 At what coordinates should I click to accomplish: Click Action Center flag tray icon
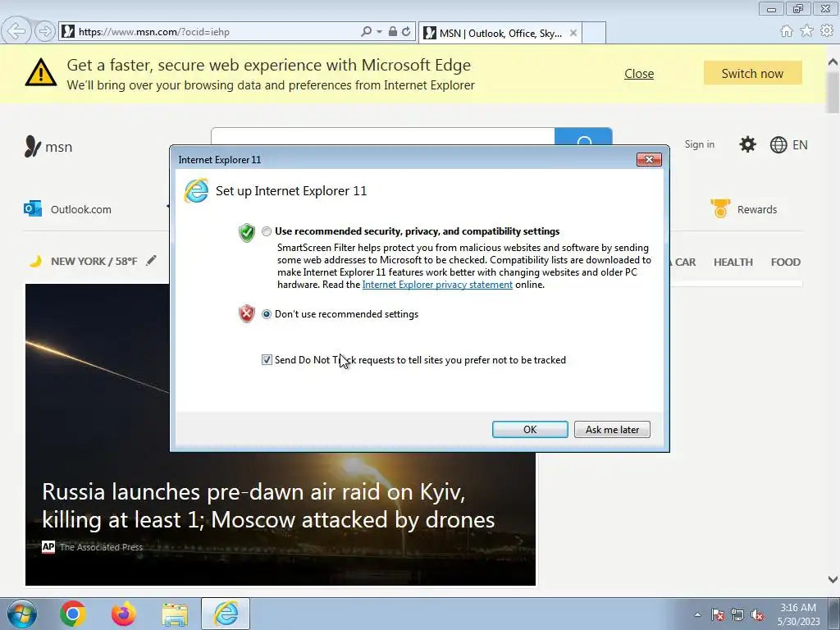(x=718, y=614)
